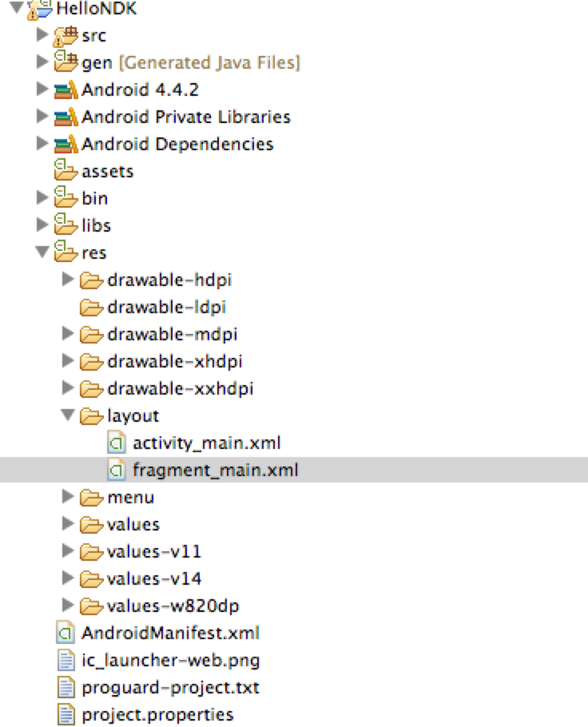Expand drawable-xhdpi folder arrow
Viewport: 588px width, 727px height.
point(68,361)
